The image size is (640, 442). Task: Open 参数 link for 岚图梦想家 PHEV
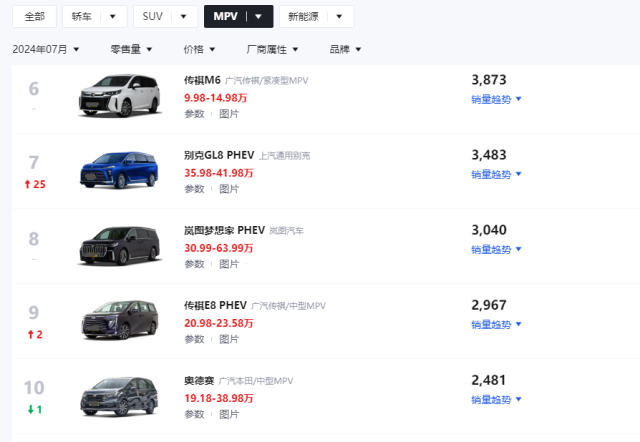tap(194, 264)
